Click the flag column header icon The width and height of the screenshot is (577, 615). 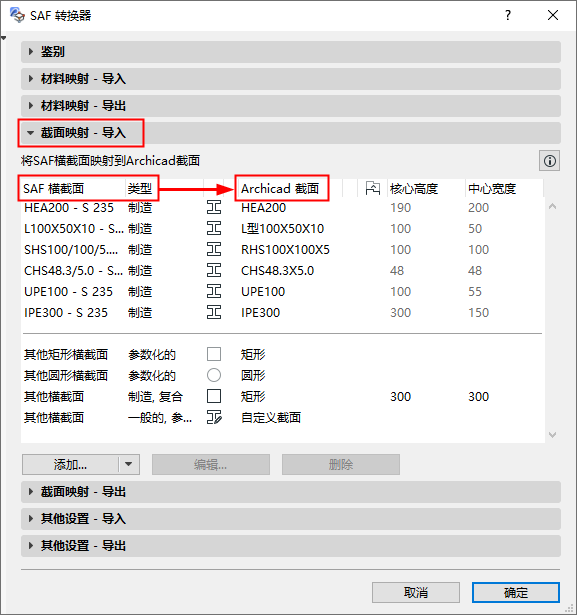tap(373, 189)
